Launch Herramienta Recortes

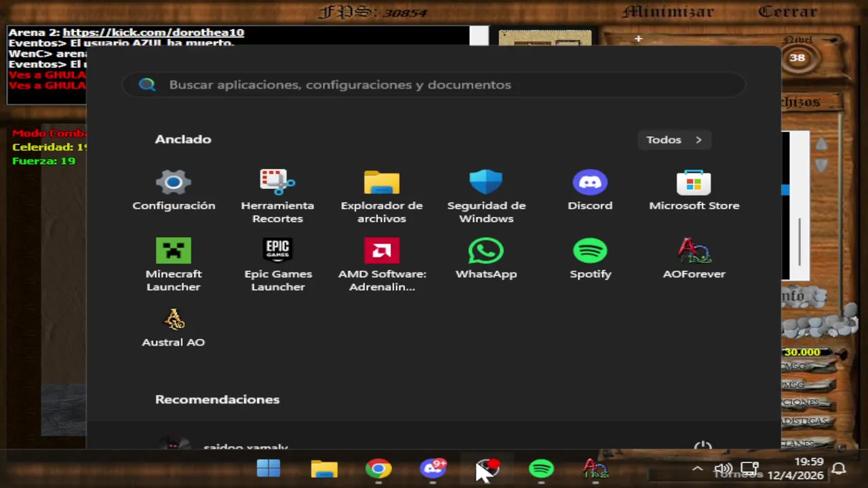click(277, 197)
